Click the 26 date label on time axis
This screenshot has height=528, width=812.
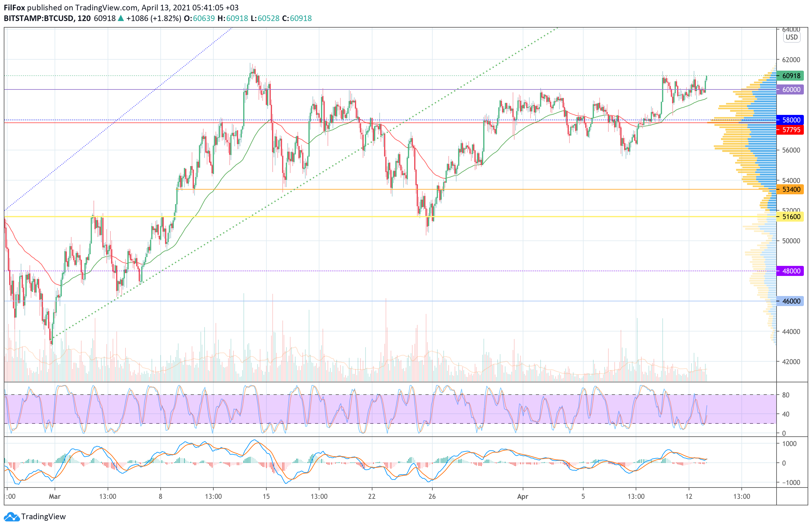pos(432,496)
